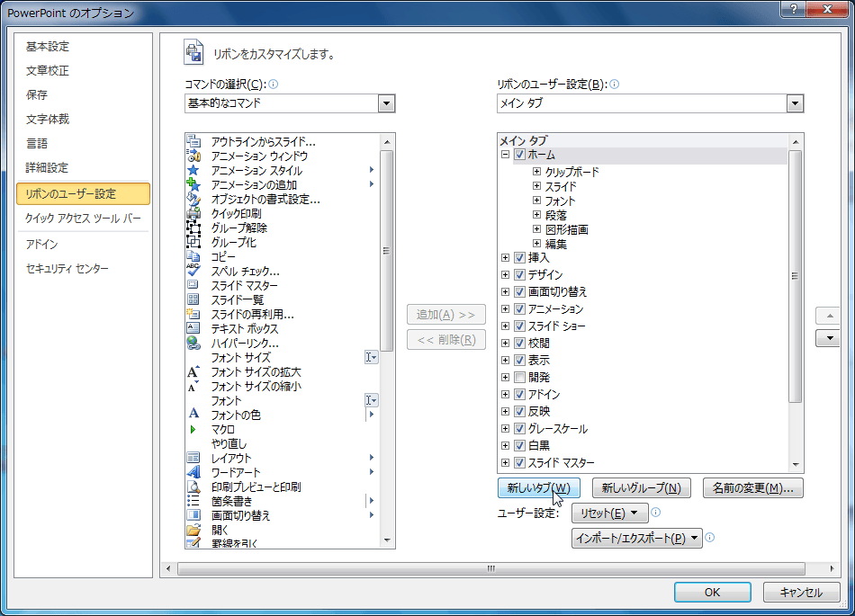Click the スライド マスター icon

pos(193,285)
